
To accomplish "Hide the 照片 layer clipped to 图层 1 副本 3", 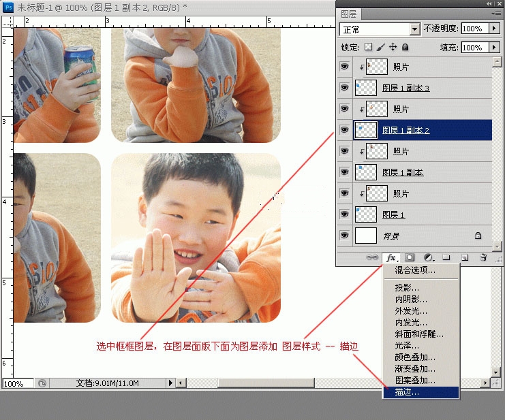I will tap(345, 67).
